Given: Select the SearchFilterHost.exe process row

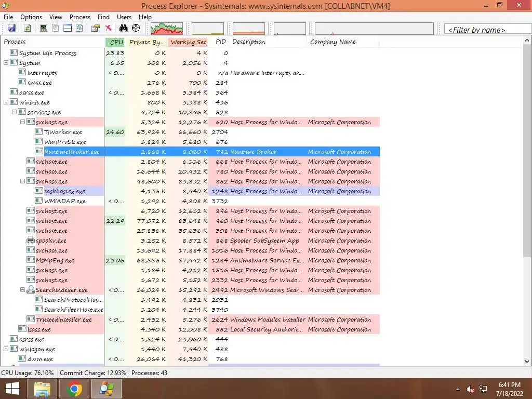Looking at the screenshot, I should pyautogui.click(x=190, y=310).
